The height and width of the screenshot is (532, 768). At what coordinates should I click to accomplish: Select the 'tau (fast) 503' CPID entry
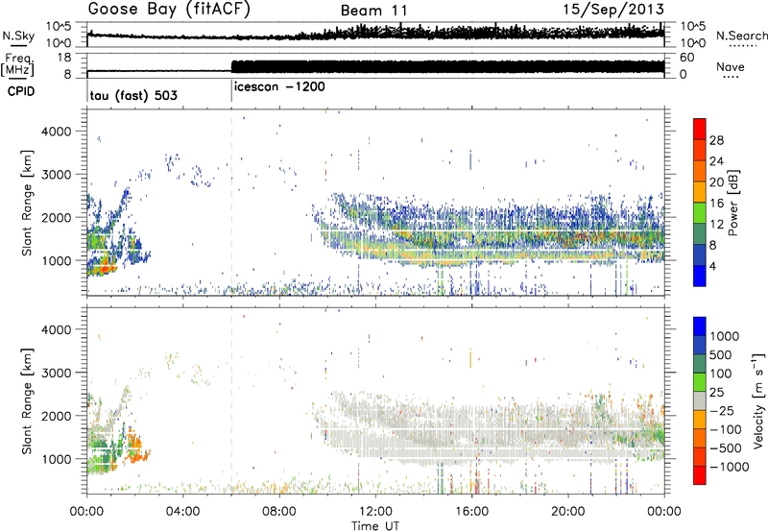coord(133,95)
